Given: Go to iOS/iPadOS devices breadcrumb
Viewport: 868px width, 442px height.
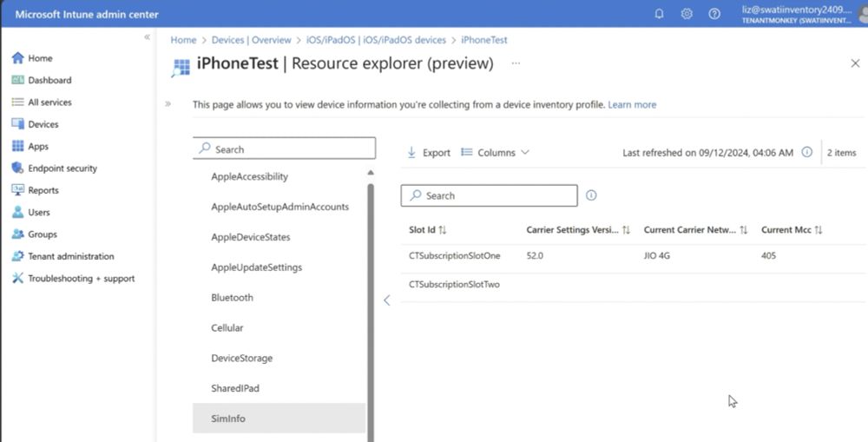Looking at the screenshot, I should (376, 40).
